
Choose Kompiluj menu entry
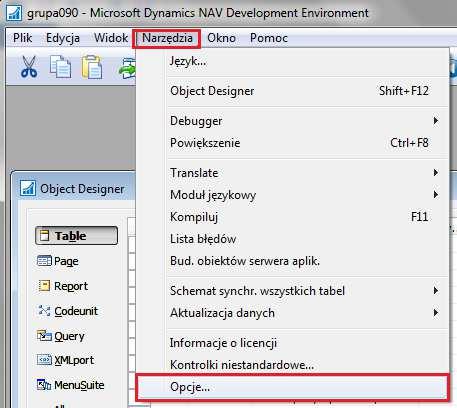(292, 217)
